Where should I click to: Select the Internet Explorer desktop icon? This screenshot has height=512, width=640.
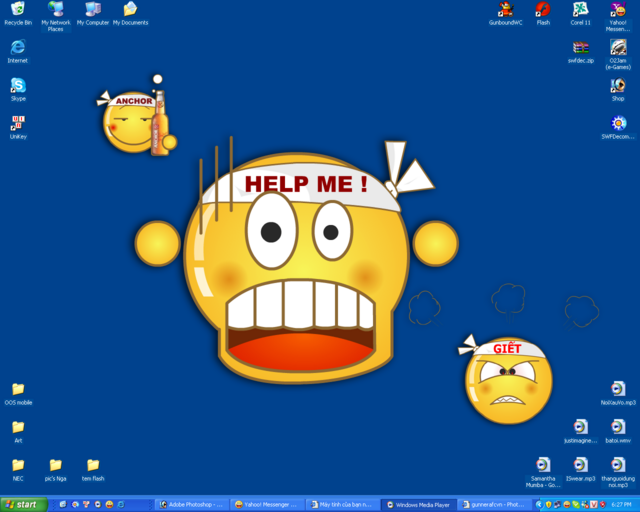[18, 51]
